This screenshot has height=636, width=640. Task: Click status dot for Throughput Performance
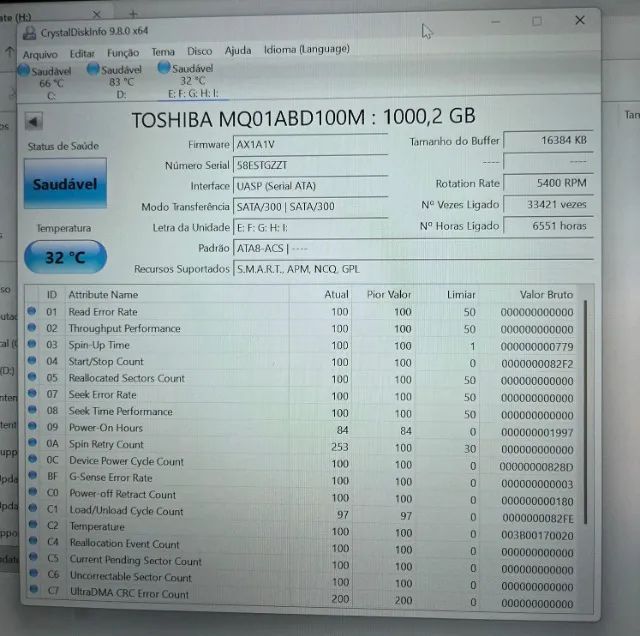coord(32,327)
